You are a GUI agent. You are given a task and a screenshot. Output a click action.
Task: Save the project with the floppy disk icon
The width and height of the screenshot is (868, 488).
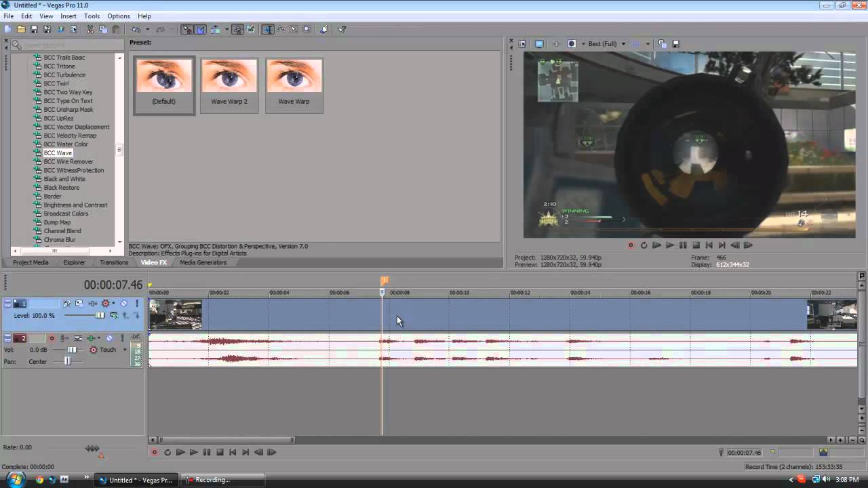coord(34,30)
